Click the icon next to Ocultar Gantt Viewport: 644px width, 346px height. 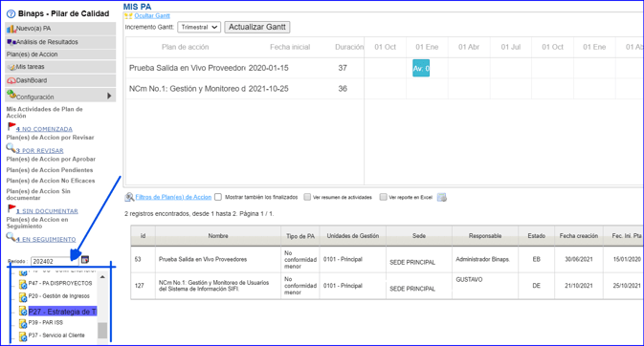tap(128, 16)
